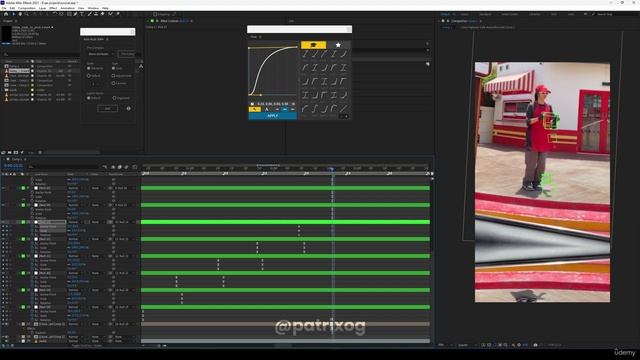Click the person in the composition viewer
The width and height of the screenshot is (640, 360).
(541, 137)
